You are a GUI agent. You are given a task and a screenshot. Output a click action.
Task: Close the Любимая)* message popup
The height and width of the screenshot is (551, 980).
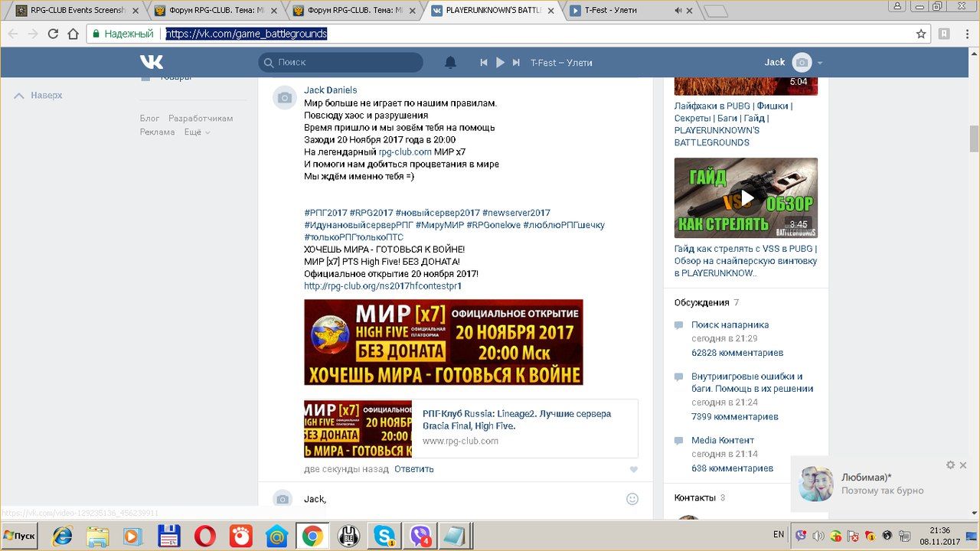coord(963,465)
